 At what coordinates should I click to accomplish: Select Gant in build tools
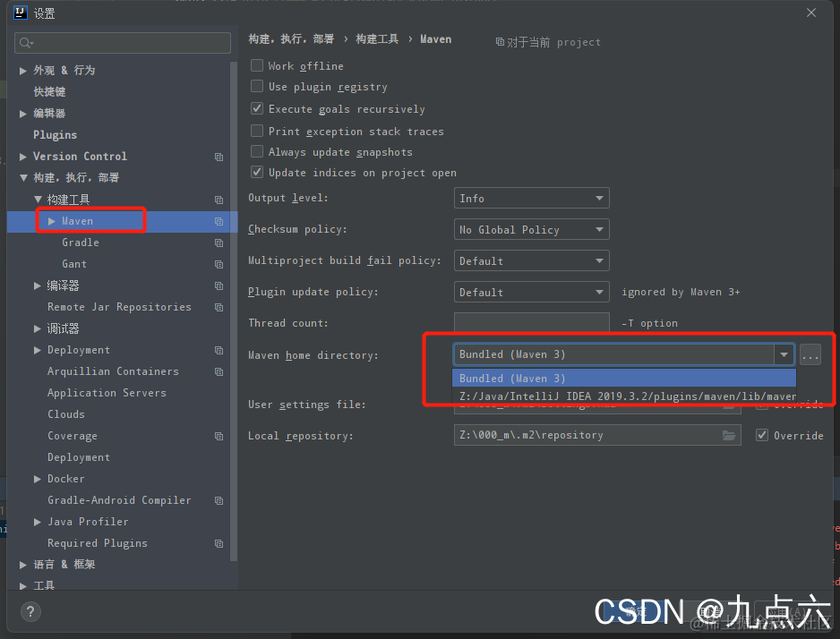[74, 264]
